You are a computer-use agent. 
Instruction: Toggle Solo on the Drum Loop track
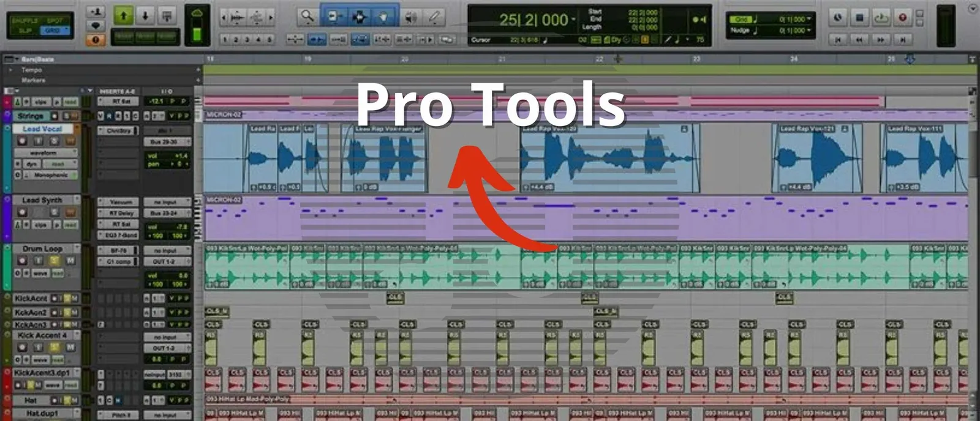point(54,261)
